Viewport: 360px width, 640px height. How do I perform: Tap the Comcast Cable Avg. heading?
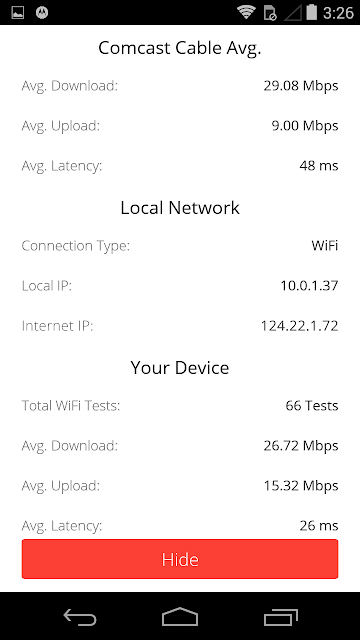pos(180,48)
